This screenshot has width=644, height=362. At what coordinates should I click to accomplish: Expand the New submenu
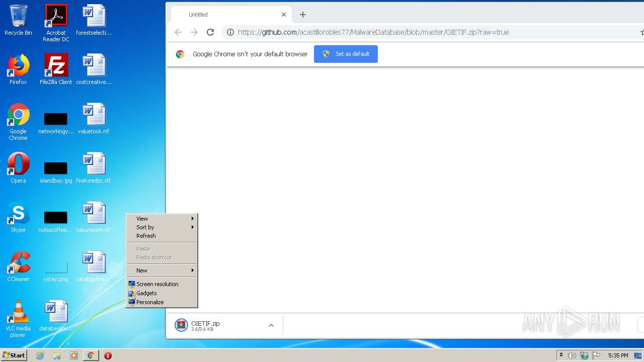tap(162, 270)
